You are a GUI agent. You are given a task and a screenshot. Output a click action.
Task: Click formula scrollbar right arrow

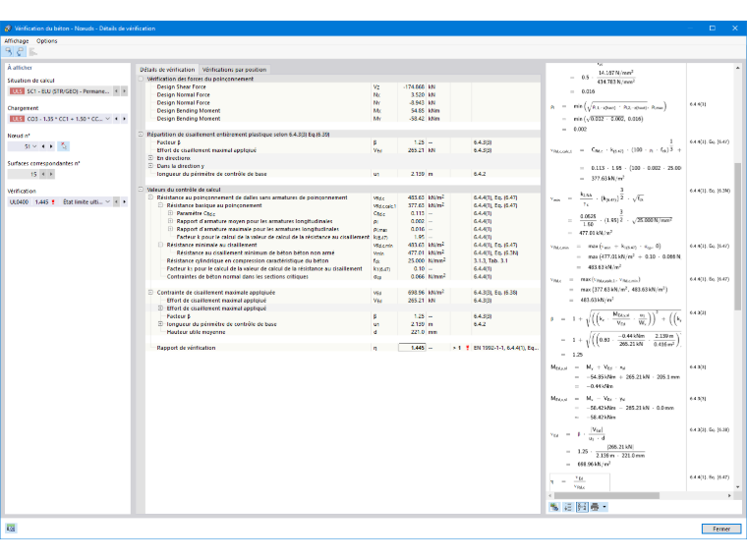pyautogui.click(x=729, y=496)
